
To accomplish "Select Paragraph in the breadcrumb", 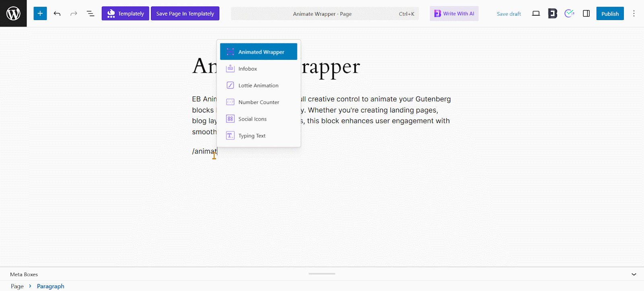I will pyautogui.click(x=51, y=286).
